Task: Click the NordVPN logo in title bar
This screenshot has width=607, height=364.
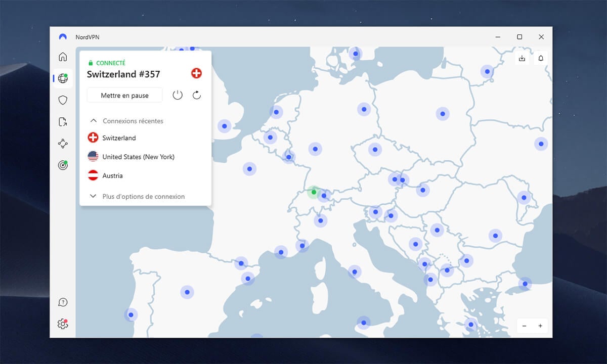Action: (63, 37)
